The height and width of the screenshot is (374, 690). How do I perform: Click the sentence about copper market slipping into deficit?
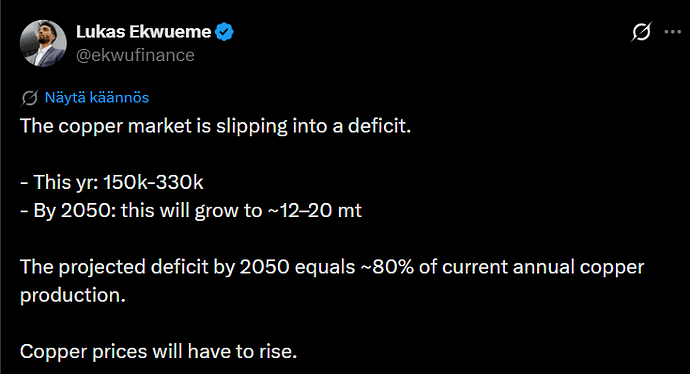tap(216, 126)
